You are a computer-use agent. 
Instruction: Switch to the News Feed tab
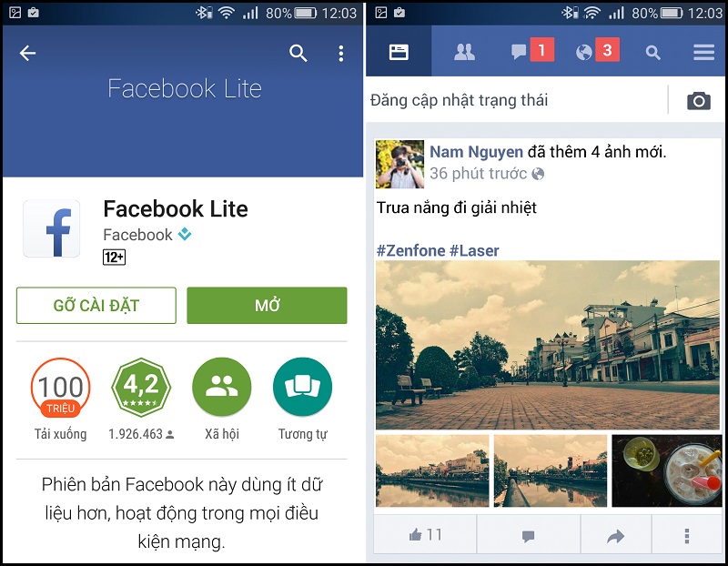click(x=399, y=52)
